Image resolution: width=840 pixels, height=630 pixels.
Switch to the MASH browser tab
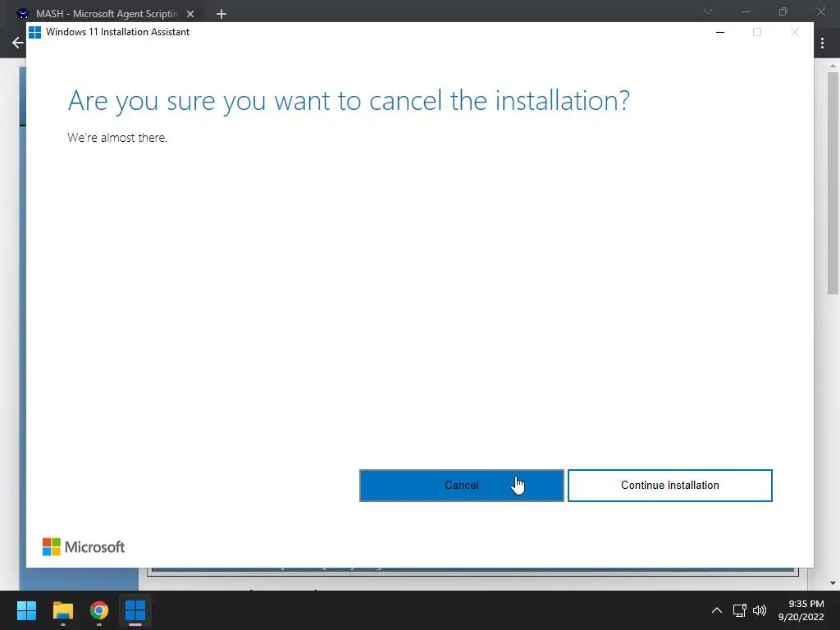106,13
